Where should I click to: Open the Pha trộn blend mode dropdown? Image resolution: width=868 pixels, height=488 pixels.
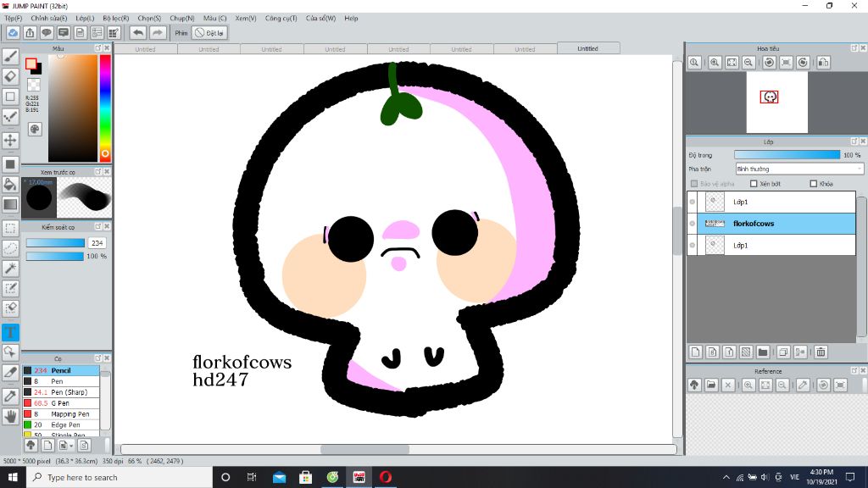799,169
